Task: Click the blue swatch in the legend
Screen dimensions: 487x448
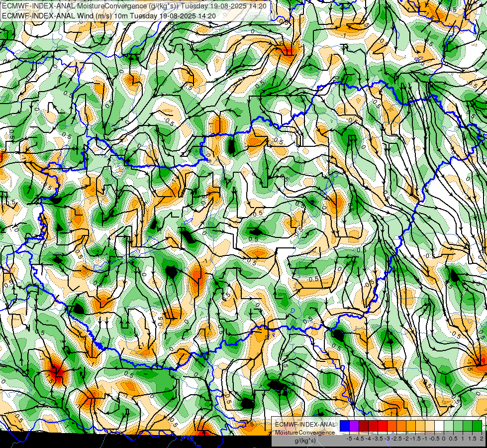Action: click(345, 426)
